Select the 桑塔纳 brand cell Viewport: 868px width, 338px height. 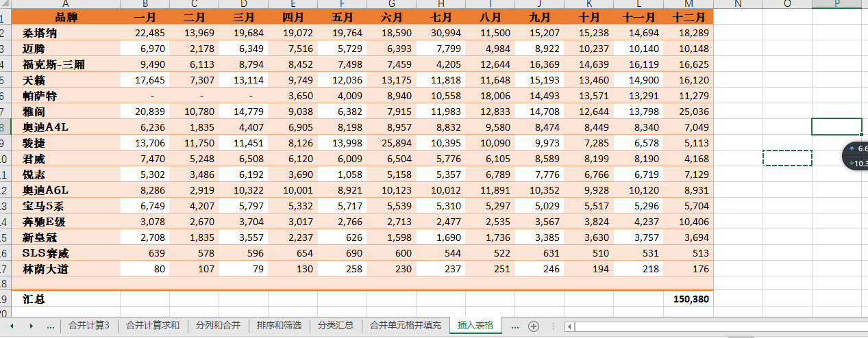[66, 33]
